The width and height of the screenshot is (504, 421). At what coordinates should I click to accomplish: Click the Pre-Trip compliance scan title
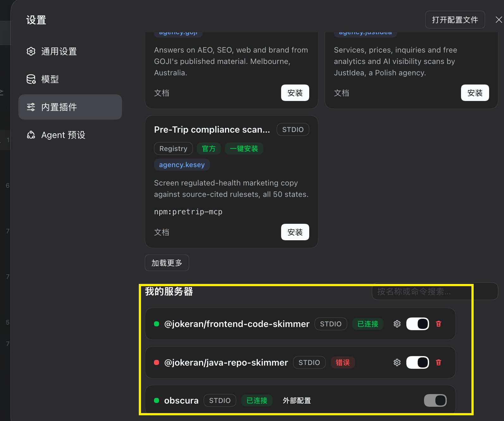[x=212, y=129]
